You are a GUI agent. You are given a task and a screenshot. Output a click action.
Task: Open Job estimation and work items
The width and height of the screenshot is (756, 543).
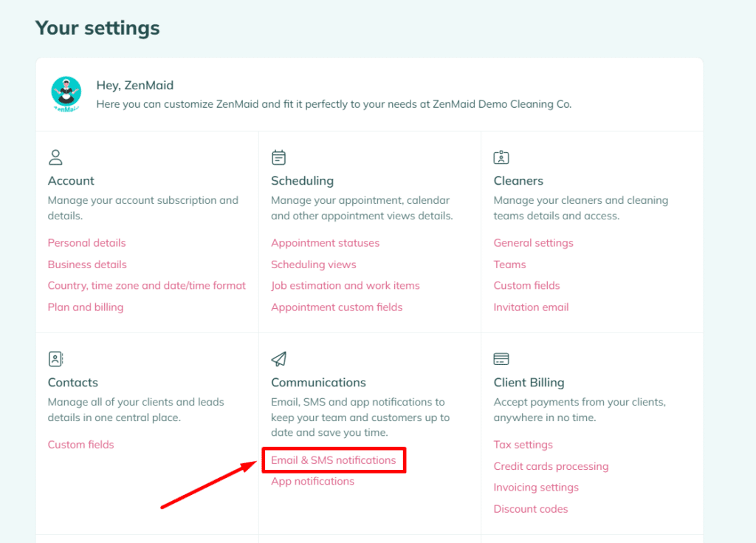pyautogui.click(x=345, y=286)
